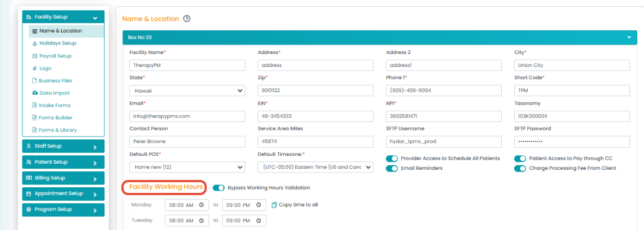Toggle Charge Processing Fee From Client
644x230 pixels.
coord(520,168)
